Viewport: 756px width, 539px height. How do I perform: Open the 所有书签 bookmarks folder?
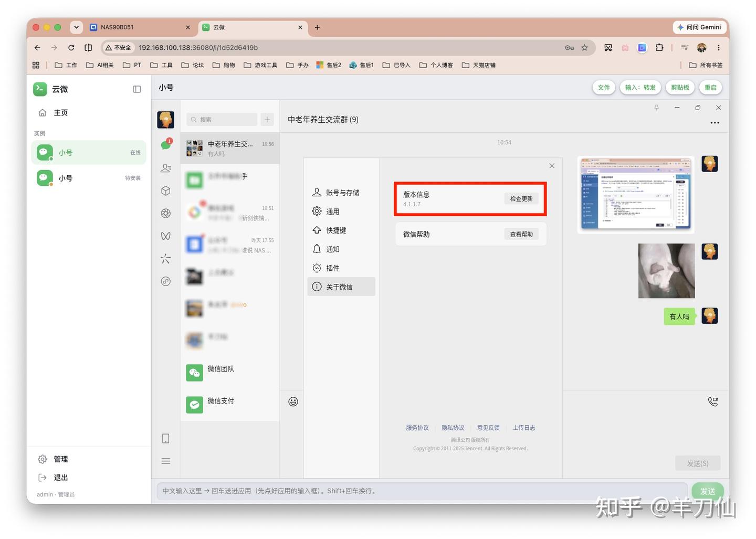[x=706, y=65]
